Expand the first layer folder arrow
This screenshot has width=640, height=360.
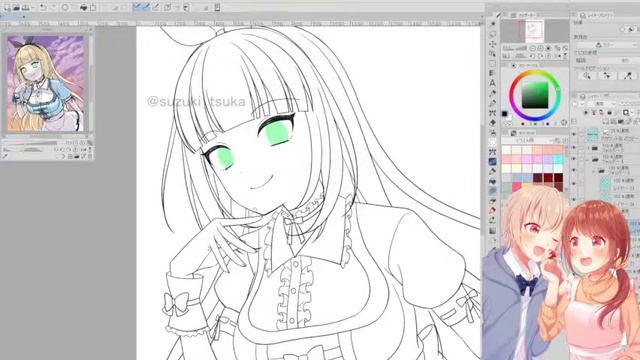pos(588,148)
